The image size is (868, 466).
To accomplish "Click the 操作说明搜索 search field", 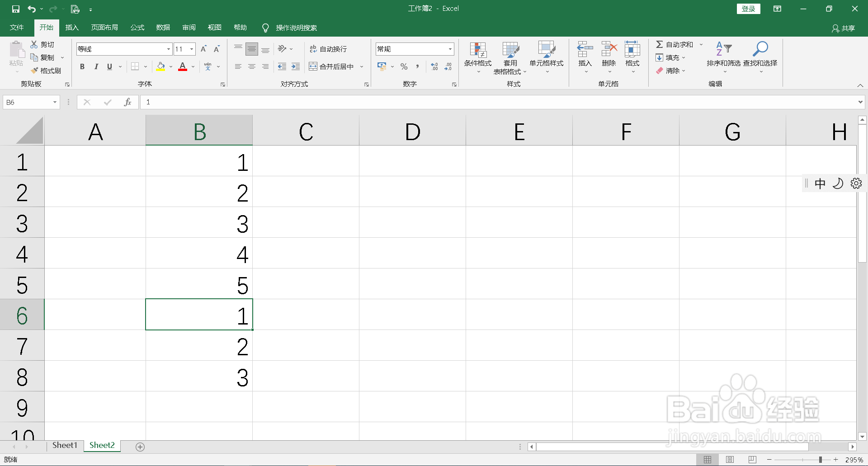I will (x=296, y=28).
